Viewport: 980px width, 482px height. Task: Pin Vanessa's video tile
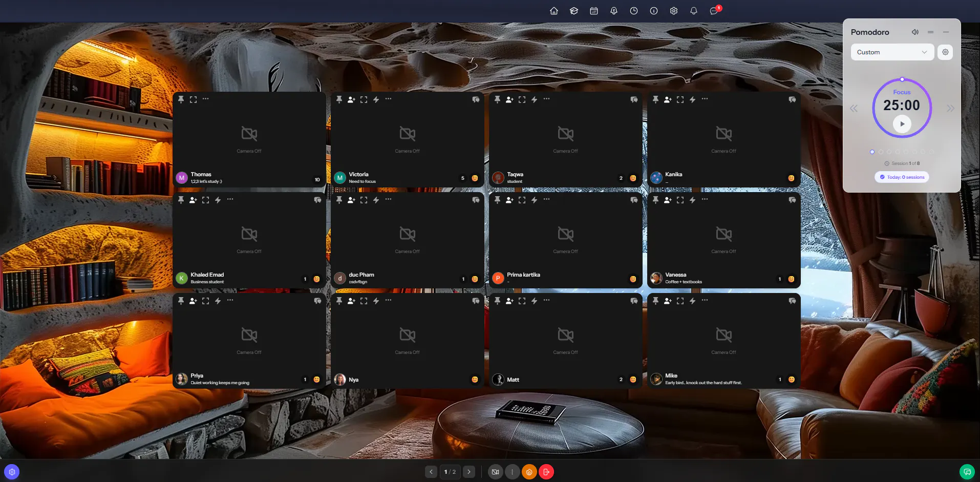pos(655,200)
